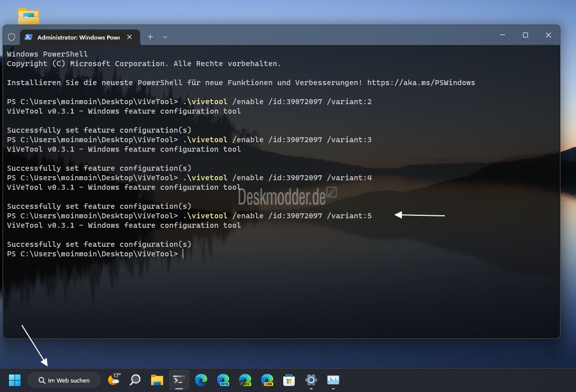
Task: Select the Administrator: Windows PowerShell tab
Action: tap(80, 37)
